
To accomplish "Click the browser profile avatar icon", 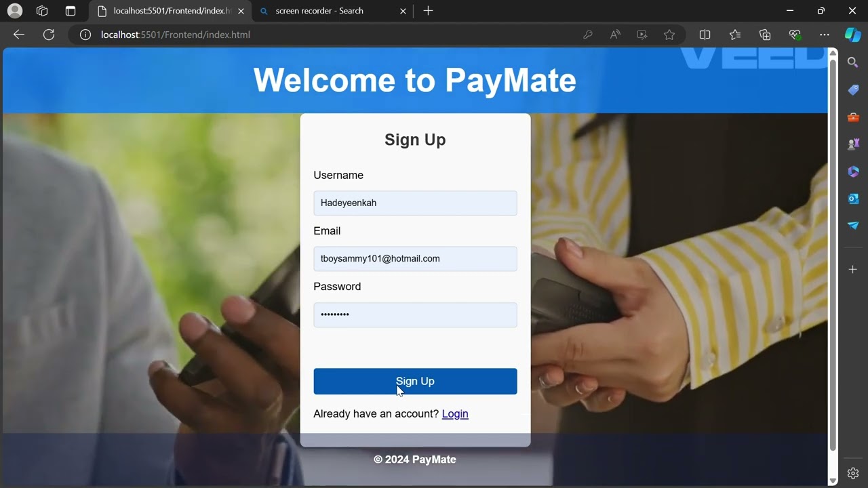I will 14,11.
